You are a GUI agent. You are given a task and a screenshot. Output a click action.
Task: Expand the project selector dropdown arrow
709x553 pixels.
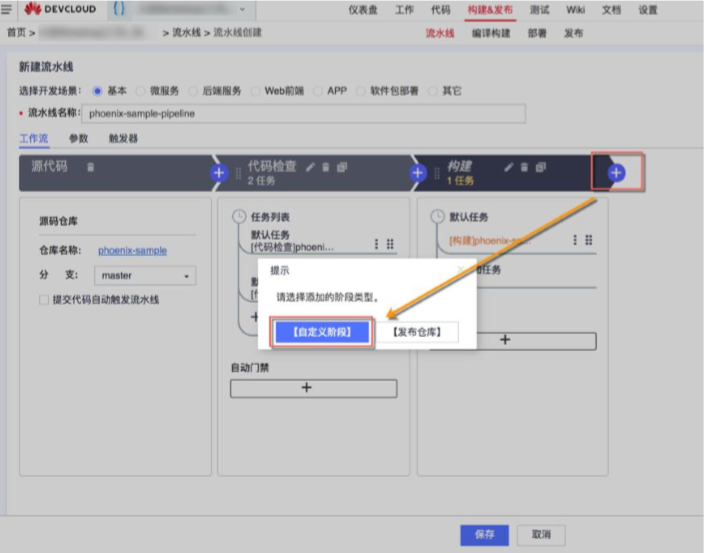[242, 9]
